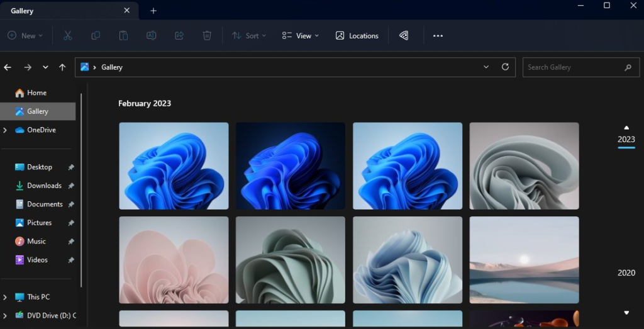644x329 pixels.
Task: Click the Cut scissors icon
Action: [68, 36]
